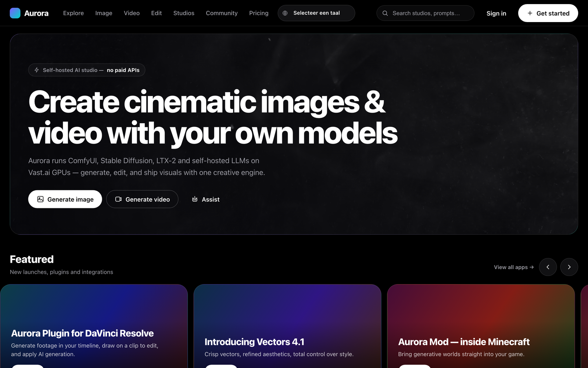
Task: Show next featured cards with right chevron
Action: pos(569,267)
